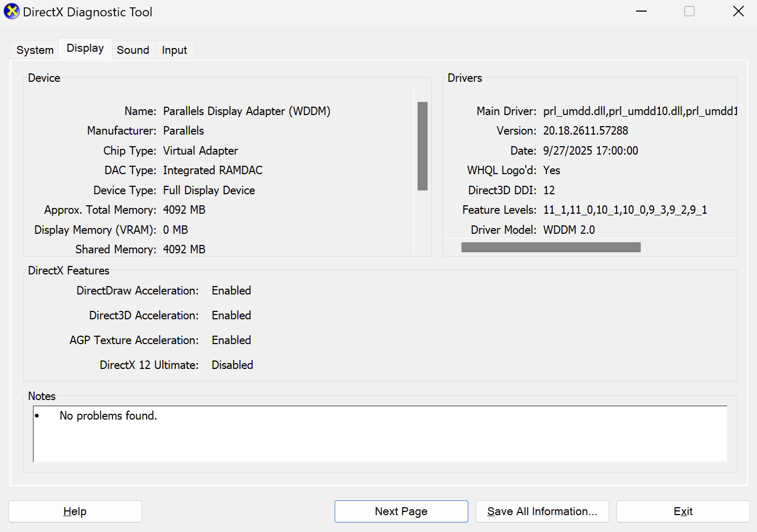The image size is (757, 532).
Task: Click the Main Driver file names
Action: [640, 111]
